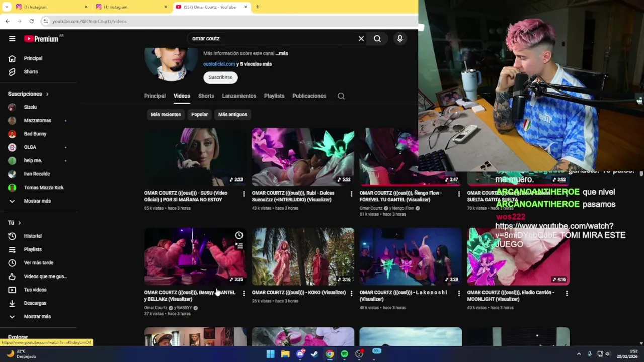
Task: Open options menu for SUSU video
Action: tap(244, 194)
